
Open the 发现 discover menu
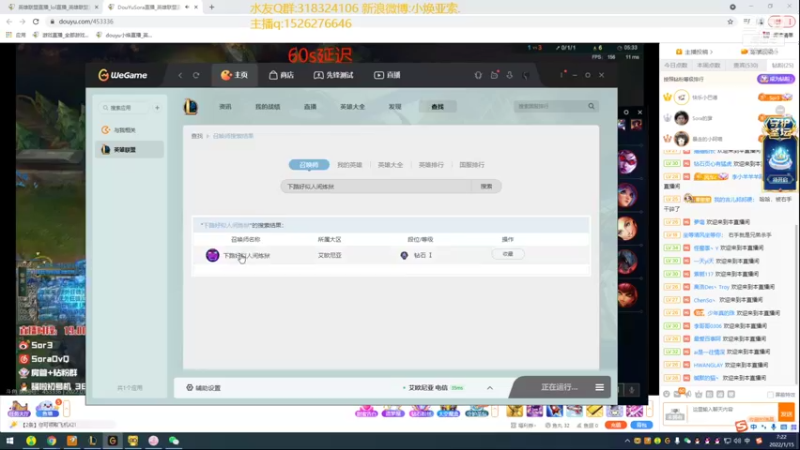point(395,107)
